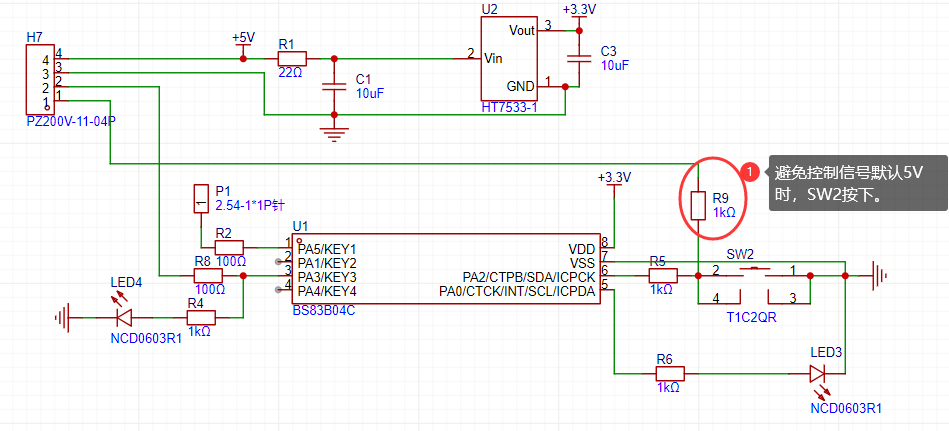Select the R4 1kΩ resistor near LED4

click(200, 318)
